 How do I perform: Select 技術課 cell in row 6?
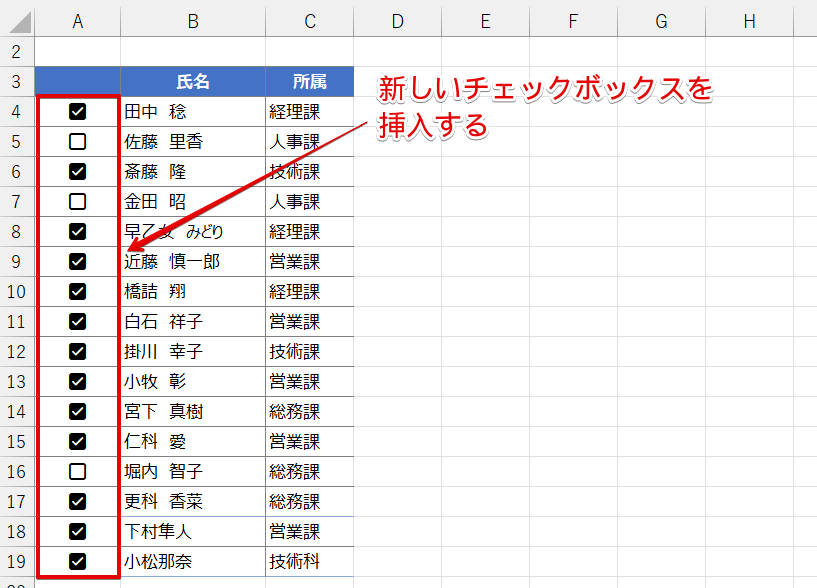(310, 172)
